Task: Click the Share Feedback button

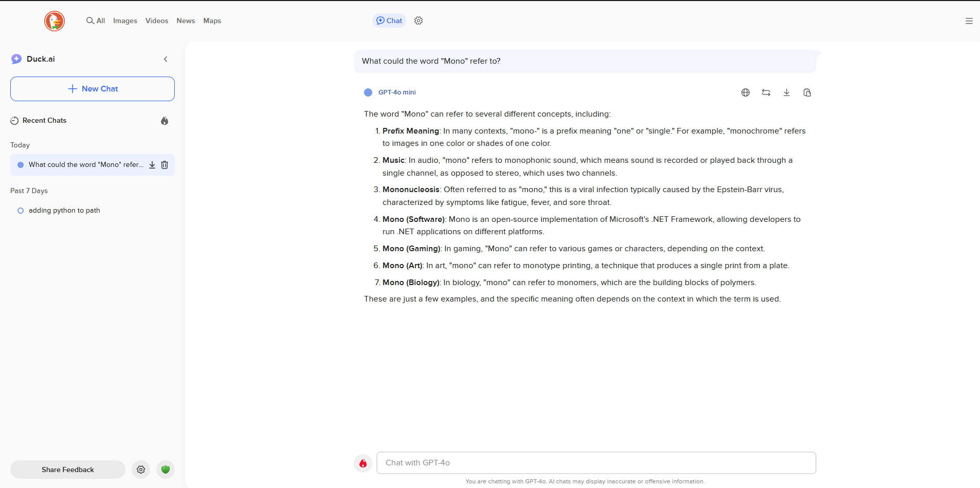Action: [68, 470]
